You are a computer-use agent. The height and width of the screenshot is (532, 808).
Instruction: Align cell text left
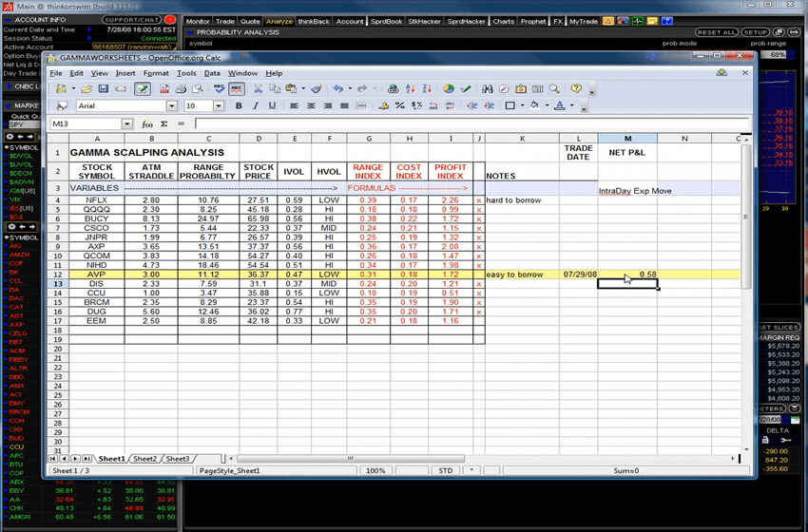[x=295, y=105]
